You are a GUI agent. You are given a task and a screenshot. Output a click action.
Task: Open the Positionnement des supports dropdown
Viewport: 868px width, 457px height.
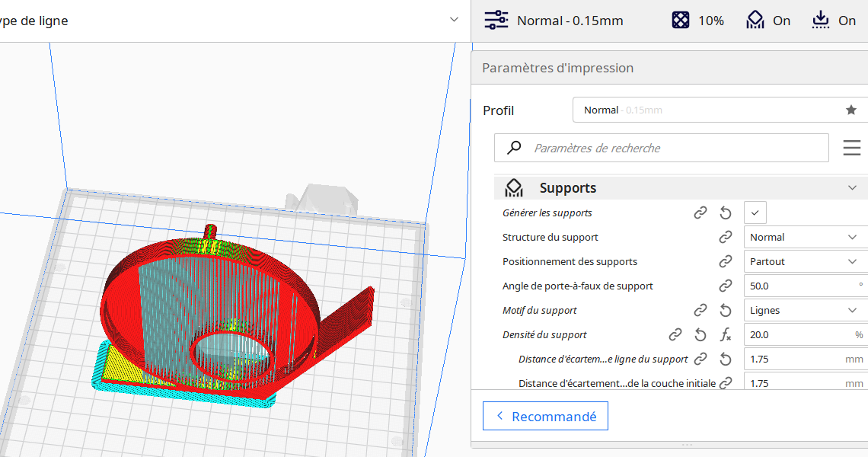(x=804, y=261)
